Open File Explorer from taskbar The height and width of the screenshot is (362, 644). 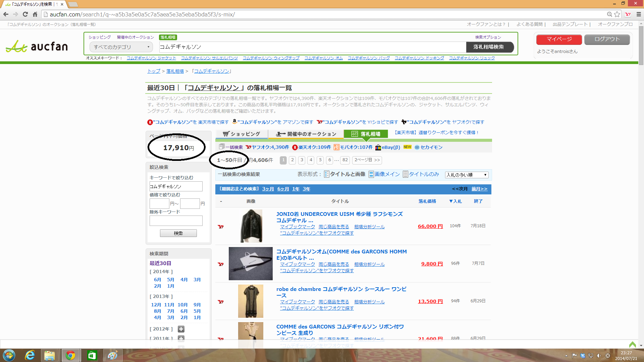[x=50, y=355]
